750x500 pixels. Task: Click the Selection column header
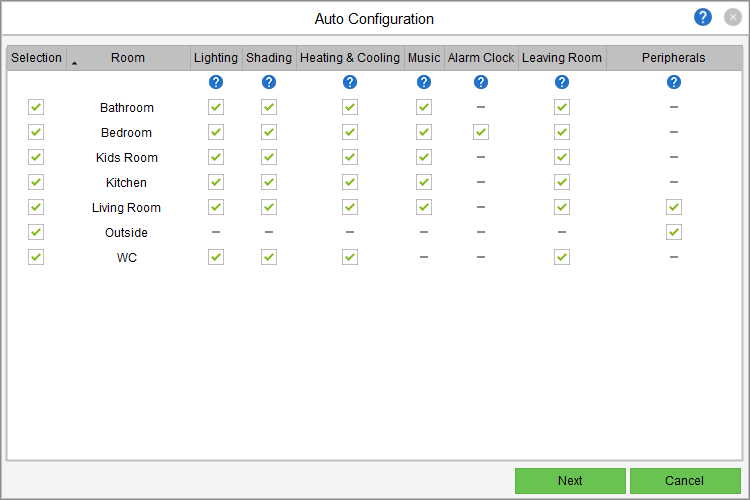(x=36, y=58)
